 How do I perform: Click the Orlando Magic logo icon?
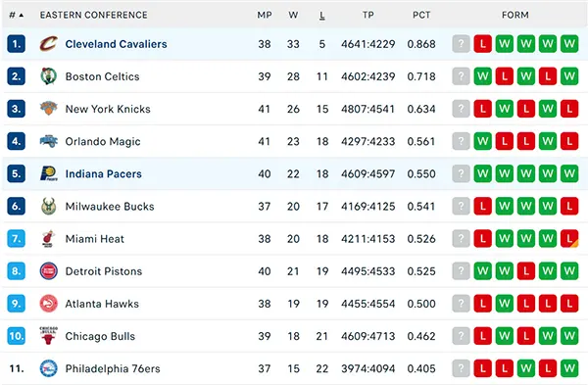coord(49,141)
